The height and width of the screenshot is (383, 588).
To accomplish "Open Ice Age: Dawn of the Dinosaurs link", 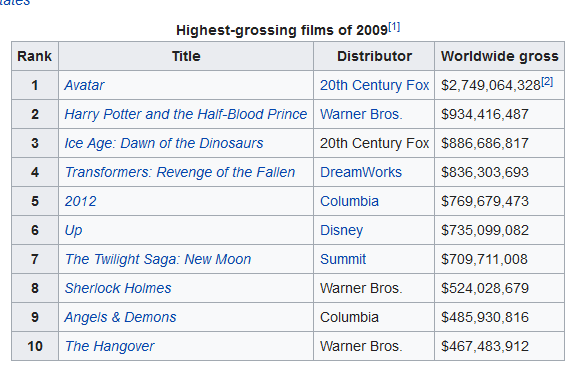I will [x=164, y=143].
